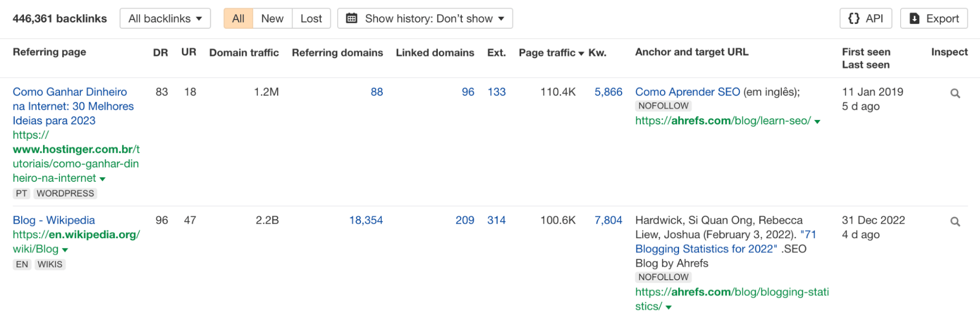Inspect the Hostinger backlink with magnifier icon

(955, 93)
